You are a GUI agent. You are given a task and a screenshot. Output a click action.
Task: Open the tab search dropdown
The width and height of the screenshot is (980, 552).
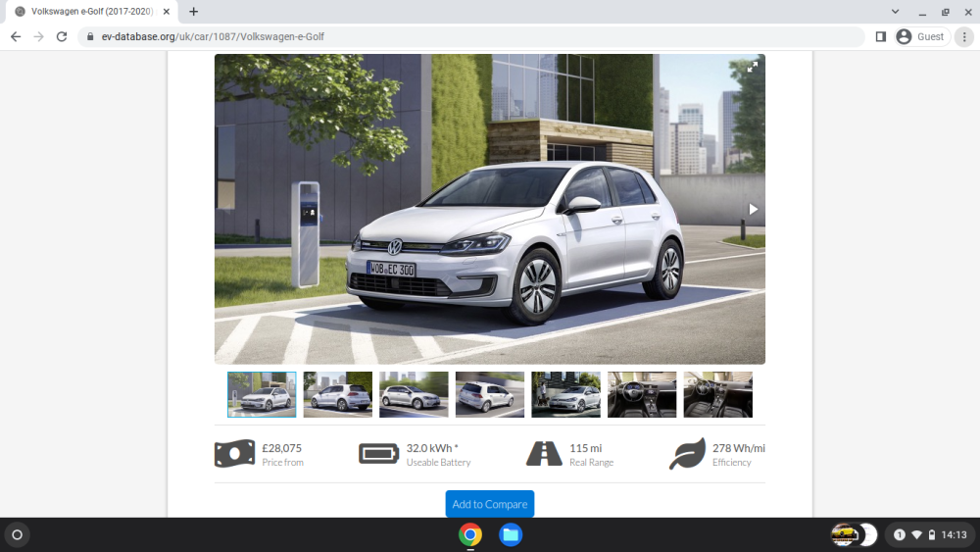tap(895, 12)
